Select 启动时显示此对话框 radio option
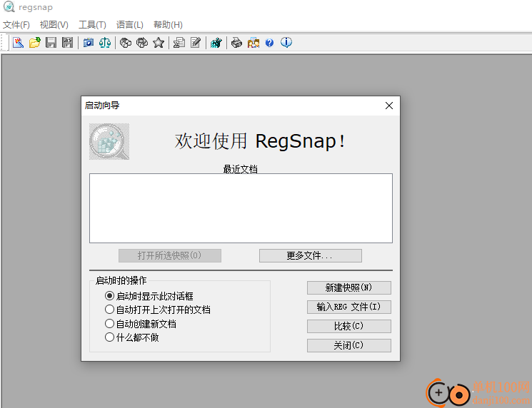This screenshot has width=532, height=408. [x=149, y=296]
